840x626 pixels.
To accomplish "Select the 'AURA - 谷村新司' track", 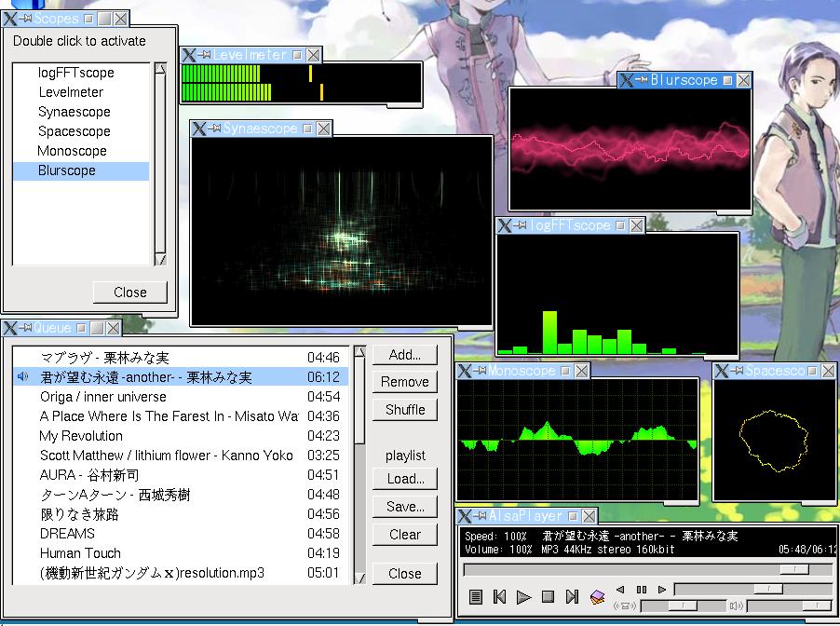I will [x=181, y=475].
